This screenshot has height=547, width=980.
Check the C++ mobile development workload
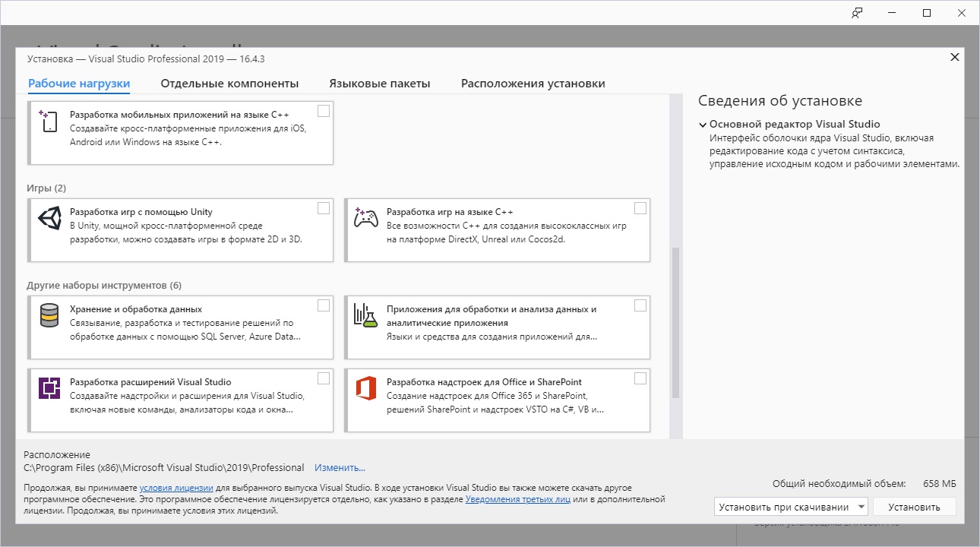324,111
